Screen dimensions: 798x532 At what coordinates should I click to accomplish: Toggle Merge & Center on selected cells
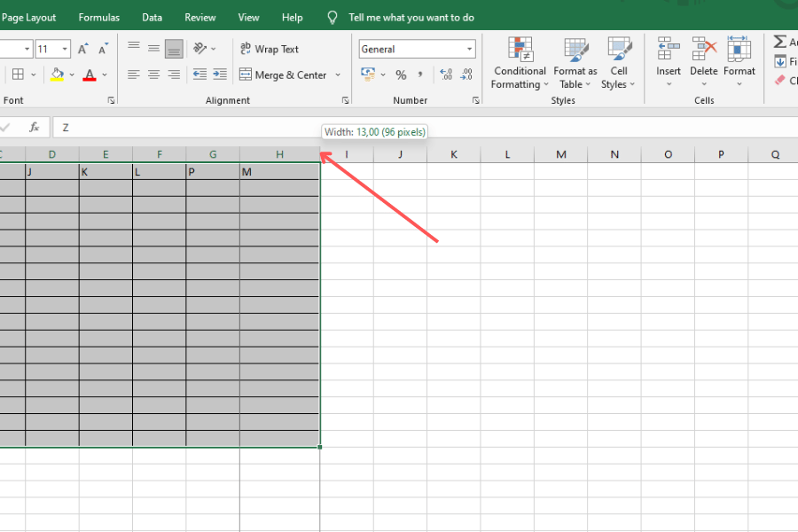284,74
